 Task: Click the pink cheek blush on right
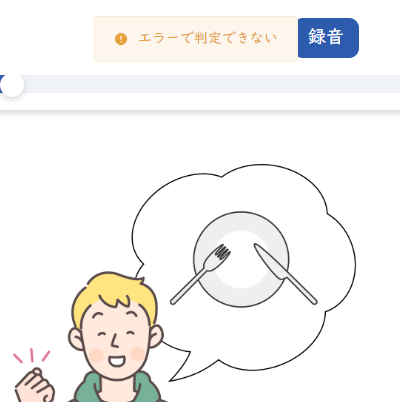coord(138,354)
